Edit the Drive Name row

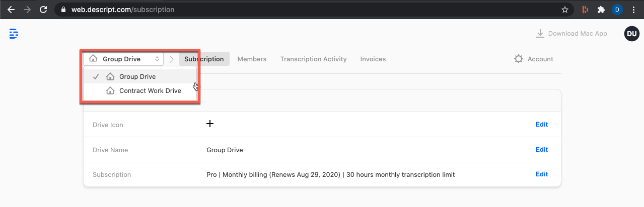click(x=541, y=149)
